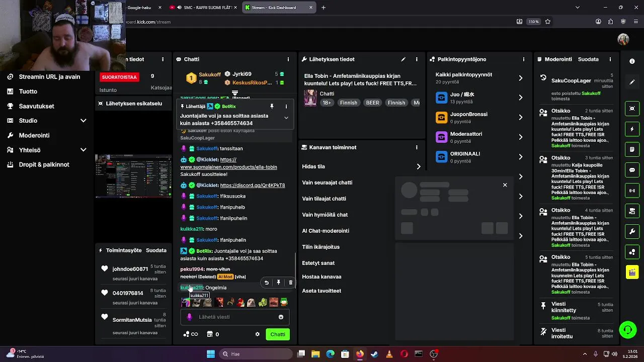Screen dimensions: 644x362
Task: Toggle the wrench channel actions icon
Action: click(632, 232)
